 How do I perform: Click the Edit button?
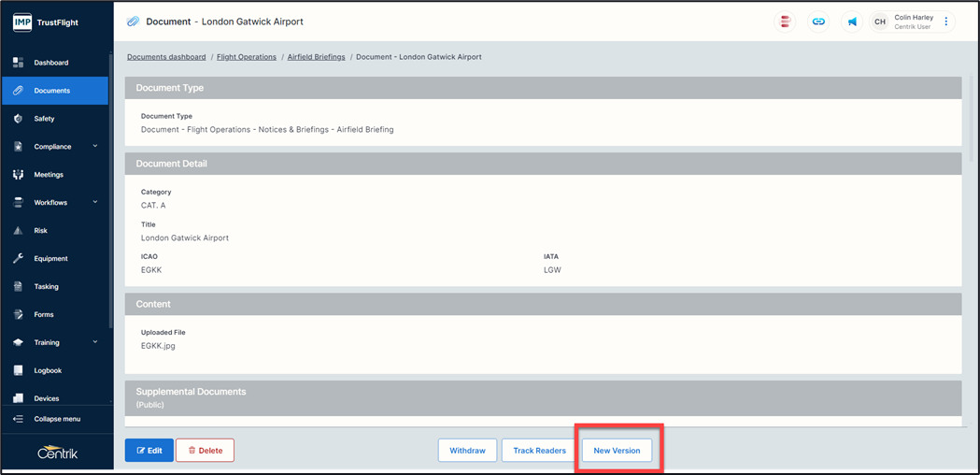click(x=149, y=450)
